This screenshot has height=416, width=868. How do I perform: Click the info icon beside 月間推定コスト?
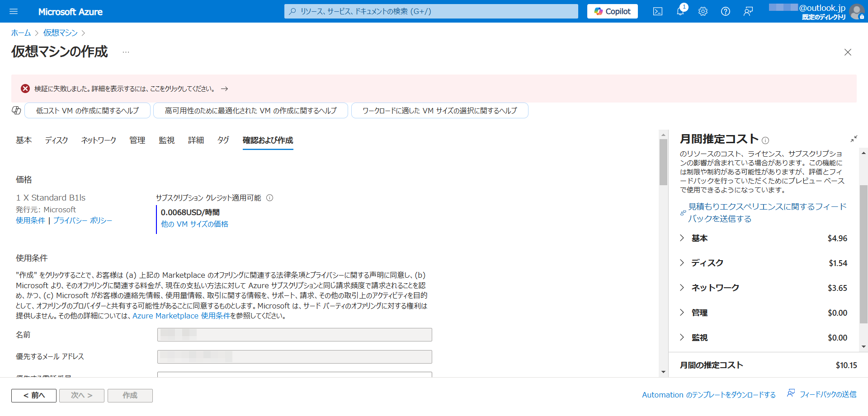pyautogui.click(x=765, y=140)
